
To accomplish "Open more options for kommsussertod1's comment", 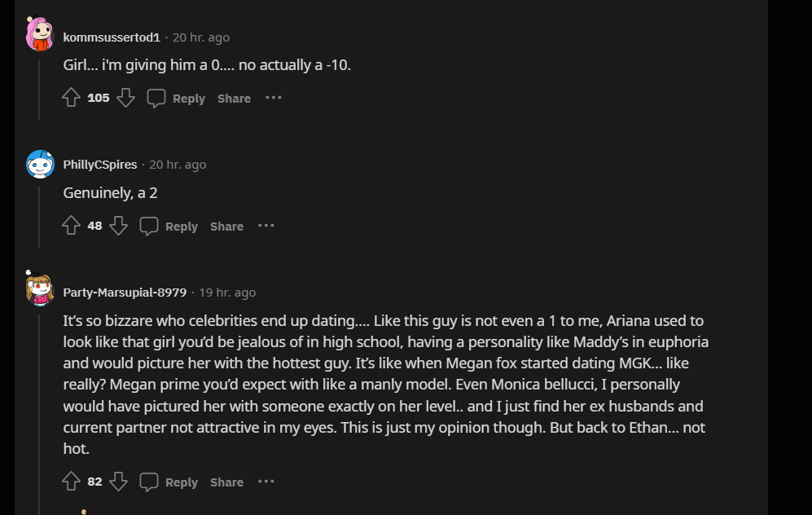I will 274,98.
